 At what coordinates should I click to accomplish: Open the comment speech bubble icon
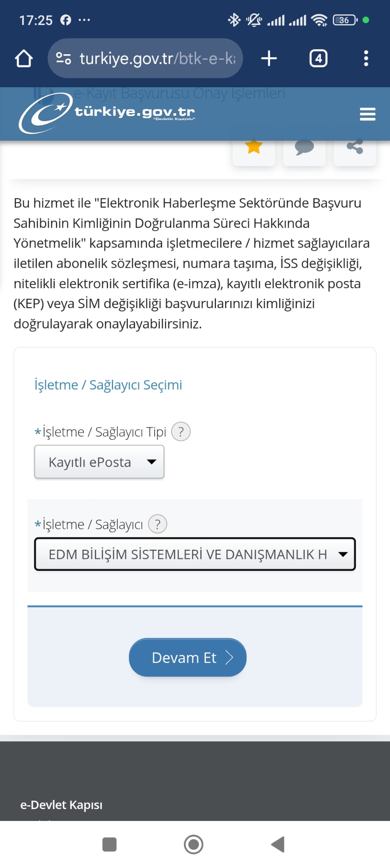pyautogui.click(x=304, y=148)
